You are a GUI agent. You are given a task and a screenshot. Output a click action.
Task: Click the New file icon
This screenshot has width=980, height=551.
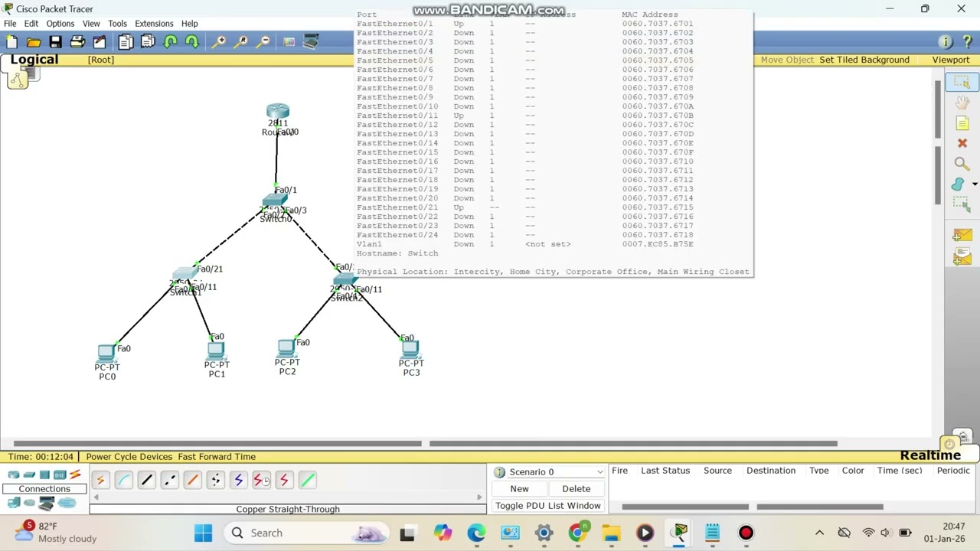click(x=11, y=41)
